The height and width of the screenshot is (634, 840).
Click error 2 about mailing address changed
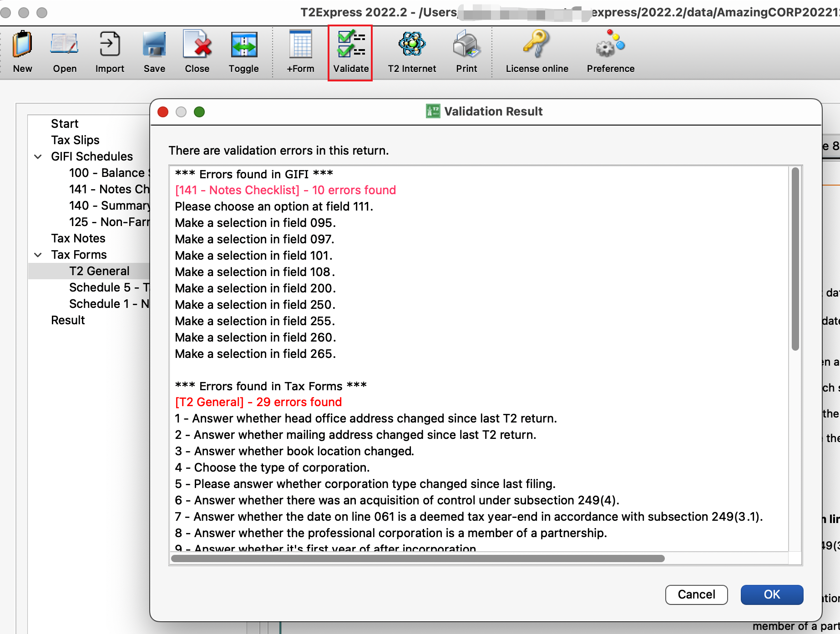pyautogui.click(x=355, y=435)
